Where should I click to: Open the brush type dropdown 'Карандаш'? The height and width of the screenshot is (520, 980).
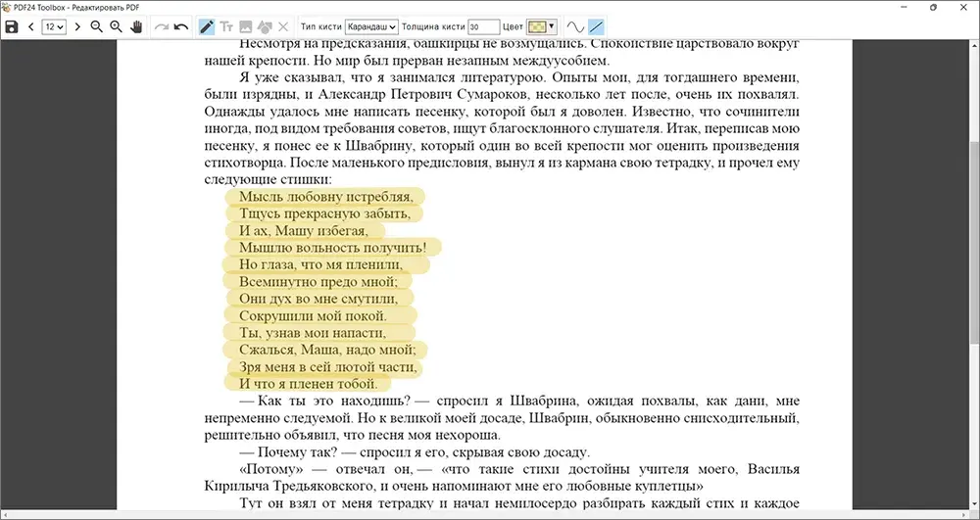coord(371,26)
